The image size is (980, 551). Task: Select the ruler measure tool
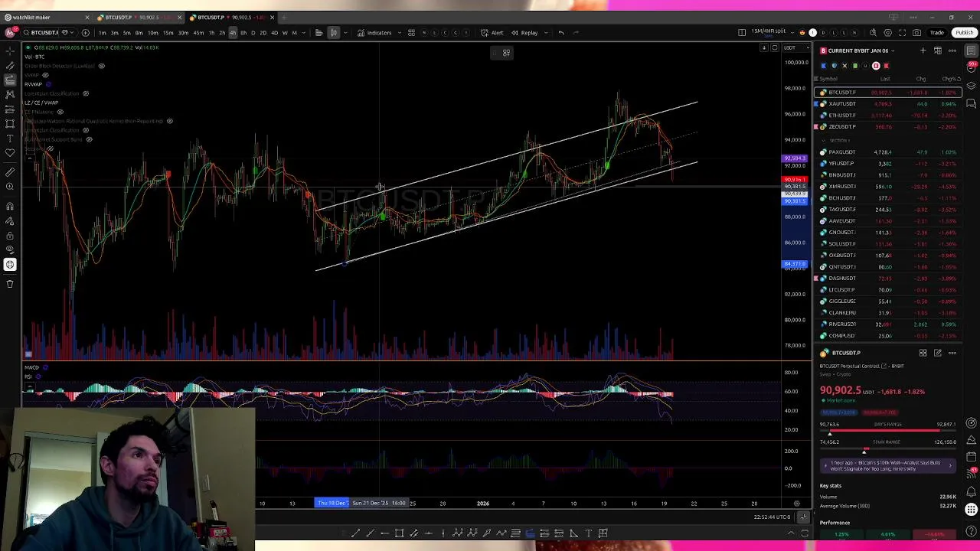point(10,173)
